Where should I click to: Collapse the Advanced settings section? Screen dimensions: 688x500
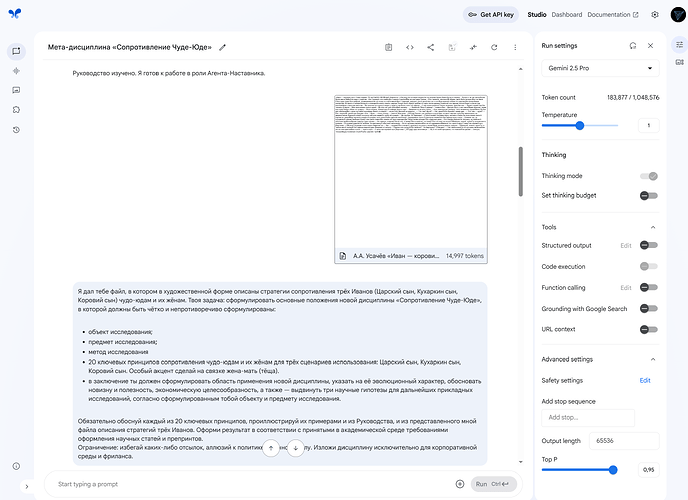tap(653, 359)
